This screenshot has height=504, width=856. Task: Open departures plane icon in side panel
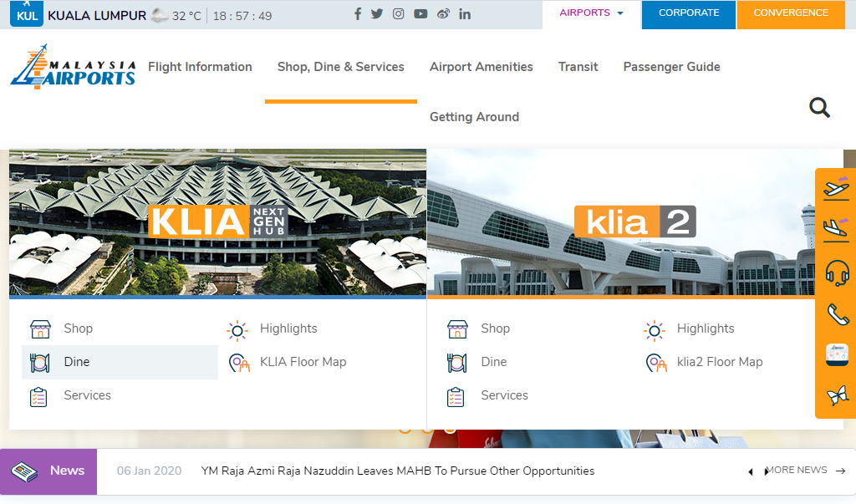(x=836, y=187)
